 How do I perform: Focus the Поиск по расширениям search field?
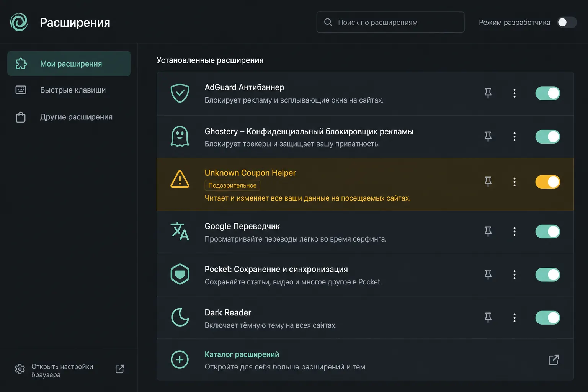tap(390, 22)
